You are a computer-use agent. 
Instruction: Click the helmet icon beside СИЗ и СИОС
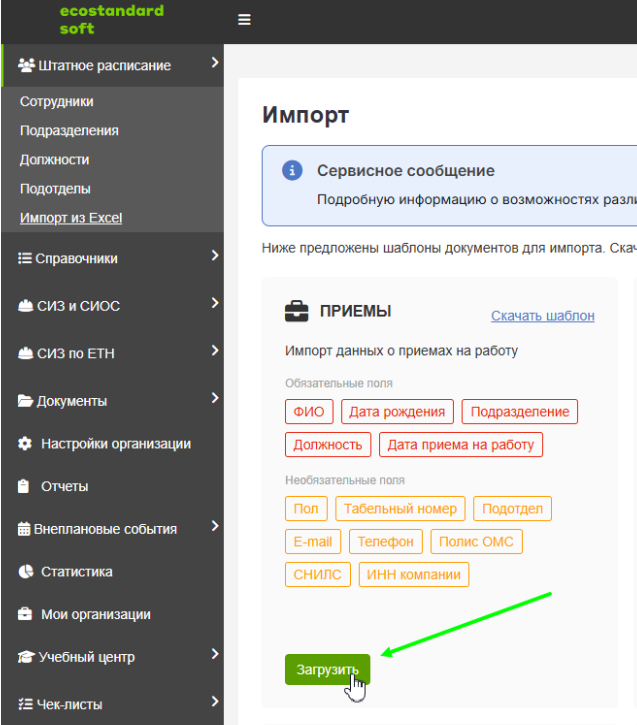click(x=25, y=306)
